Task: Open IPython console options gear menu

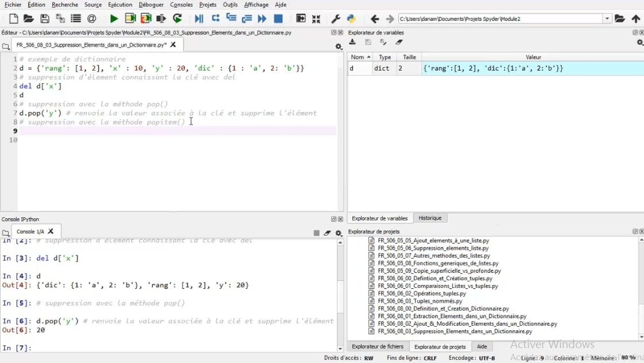Action: click(x=339, y=233)
